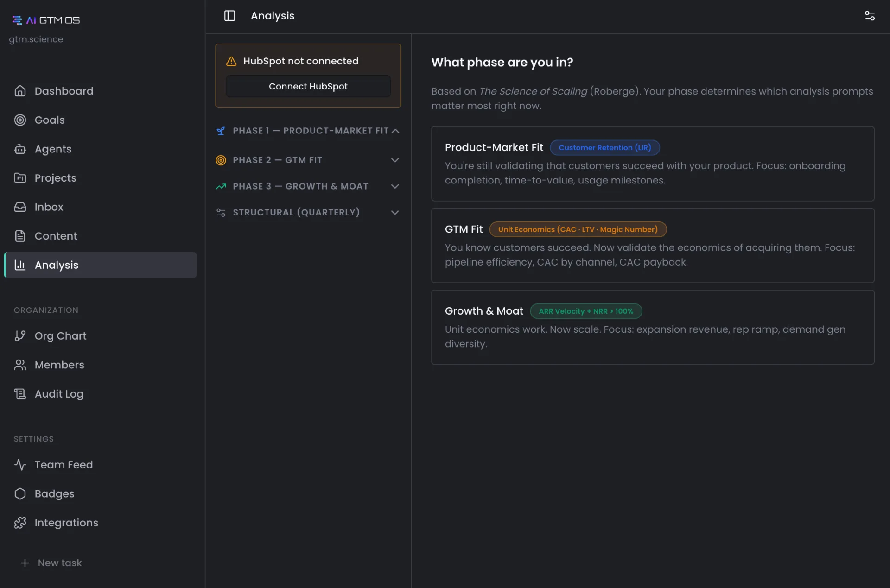Screen dimensions: 890x588
Task: Click the Integrations puzzle icon
Action: tap(20, 523)
